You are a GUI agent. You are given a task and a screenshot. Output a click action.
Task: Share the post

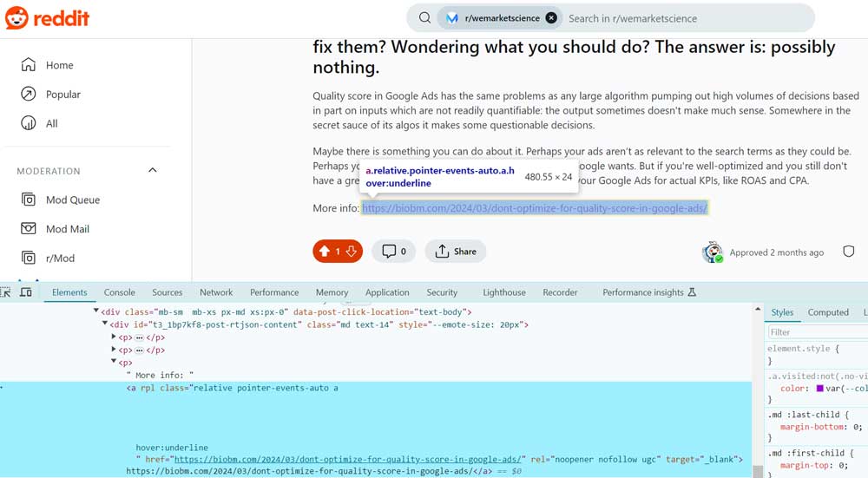tap(456, 252)
